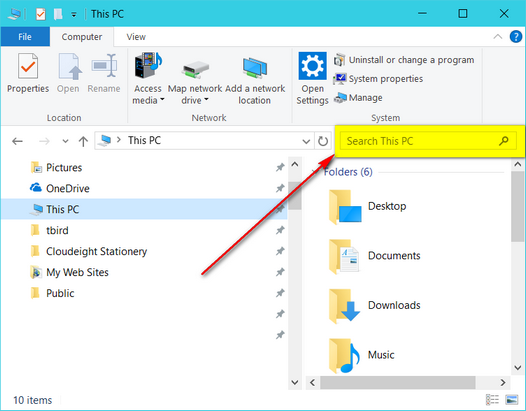The width and height of the screenshot is (526, 411).
Task: Click the Rename ribbon icon
Action: pos(104,73)
